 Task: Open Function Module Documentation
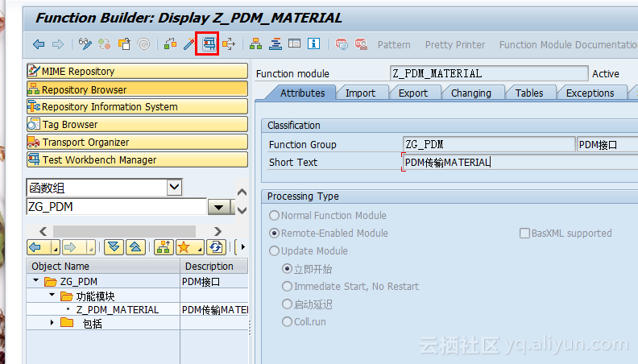568,45
